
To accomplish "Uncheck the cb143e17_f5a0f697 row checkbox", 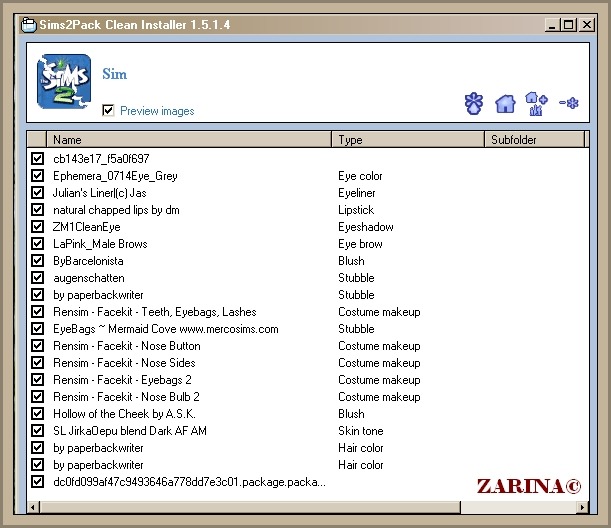I will (37, 159).
